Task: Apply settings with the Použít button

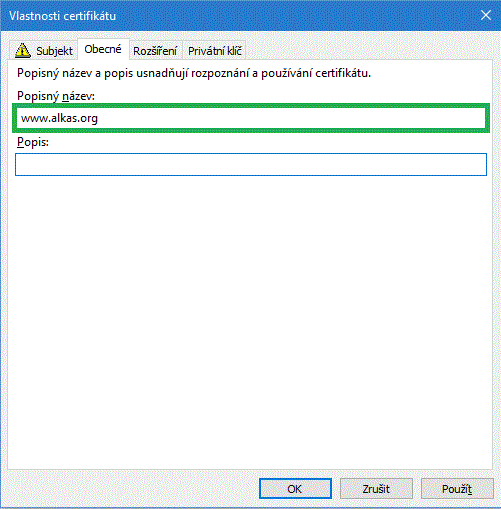Action: click(457, 489)
